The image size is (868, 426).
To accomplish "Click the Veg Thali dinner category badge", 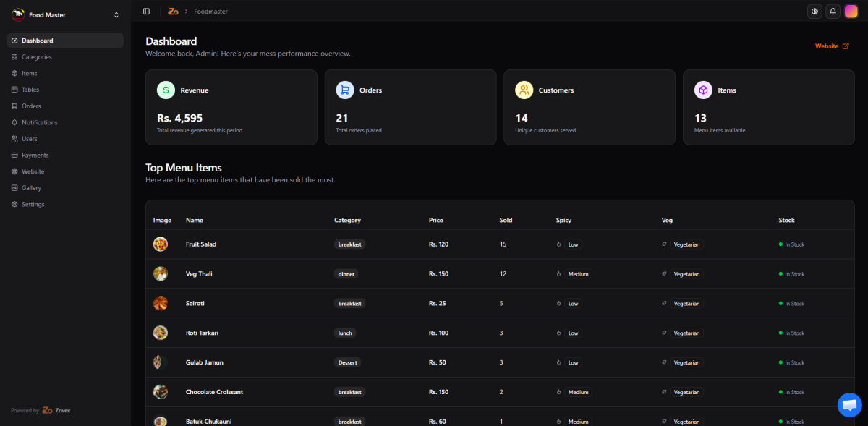I will tap(346, 274).
